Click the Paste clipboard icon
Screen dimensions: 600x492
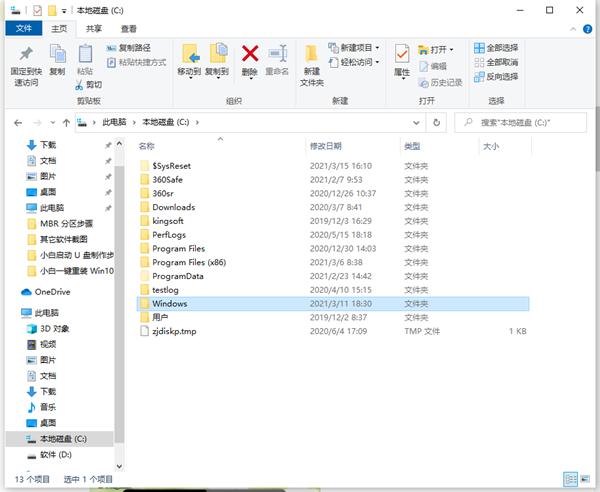click(85, 54)
